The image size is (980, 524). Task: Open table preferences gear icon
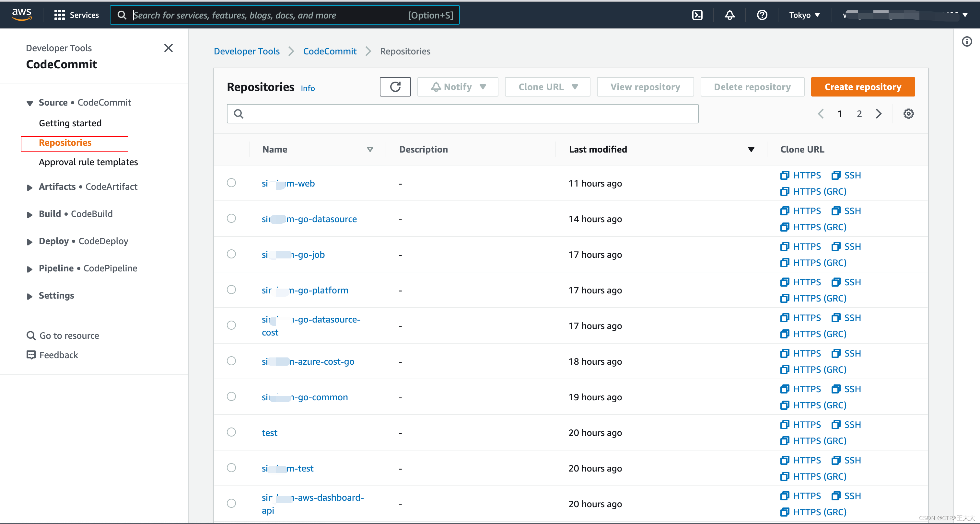908,114
